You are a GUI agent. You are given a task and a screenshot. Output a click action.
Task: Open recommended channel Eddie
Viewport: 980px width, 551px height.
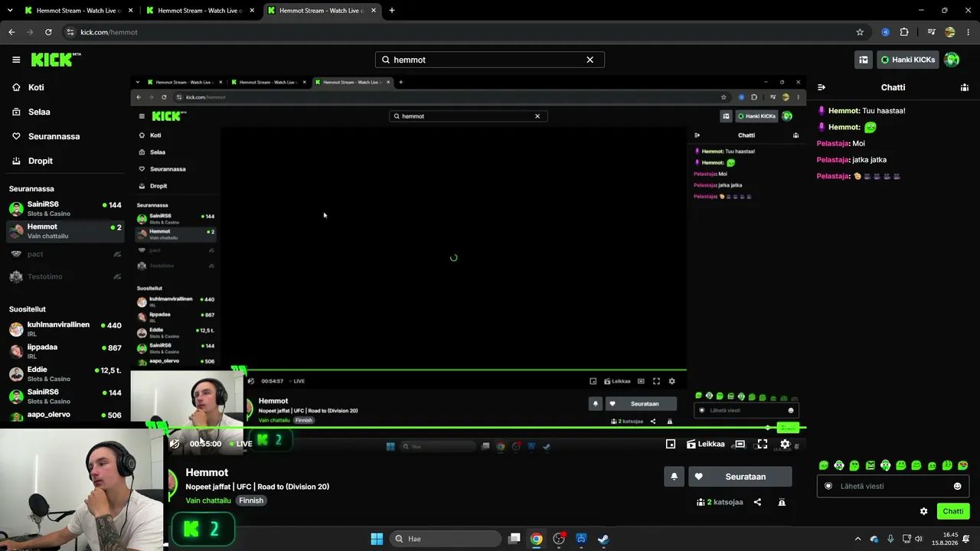point(65,373)
